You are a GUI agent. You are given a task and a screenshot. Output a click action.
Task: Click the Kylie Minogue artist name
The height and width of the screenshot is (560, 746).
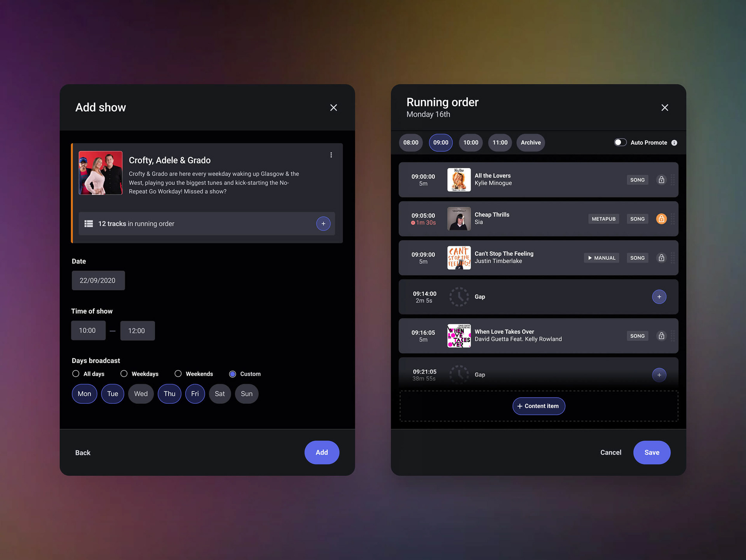(x=493, y=183)
